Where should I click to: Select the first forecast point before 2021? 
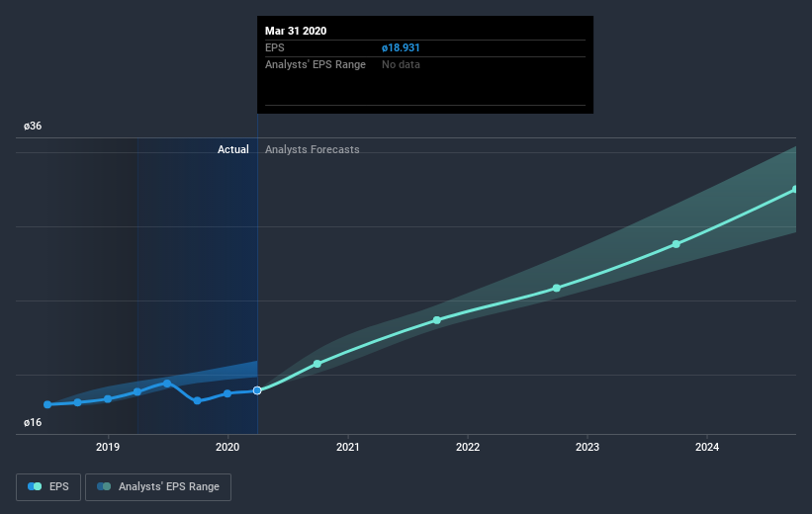tap(317, 364)
